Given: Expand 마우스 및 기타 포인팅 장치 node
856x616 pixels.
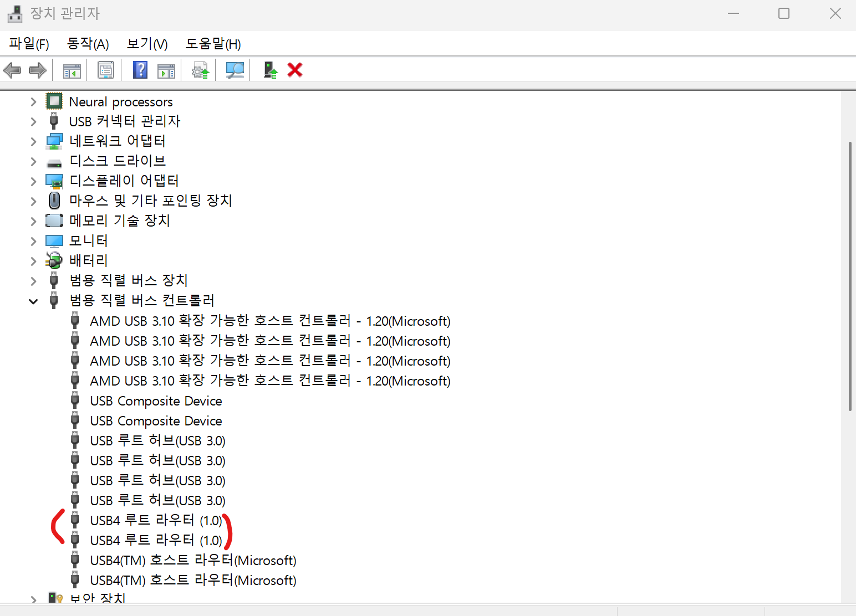Looking at the screenshot, I should tap(33, 202).
